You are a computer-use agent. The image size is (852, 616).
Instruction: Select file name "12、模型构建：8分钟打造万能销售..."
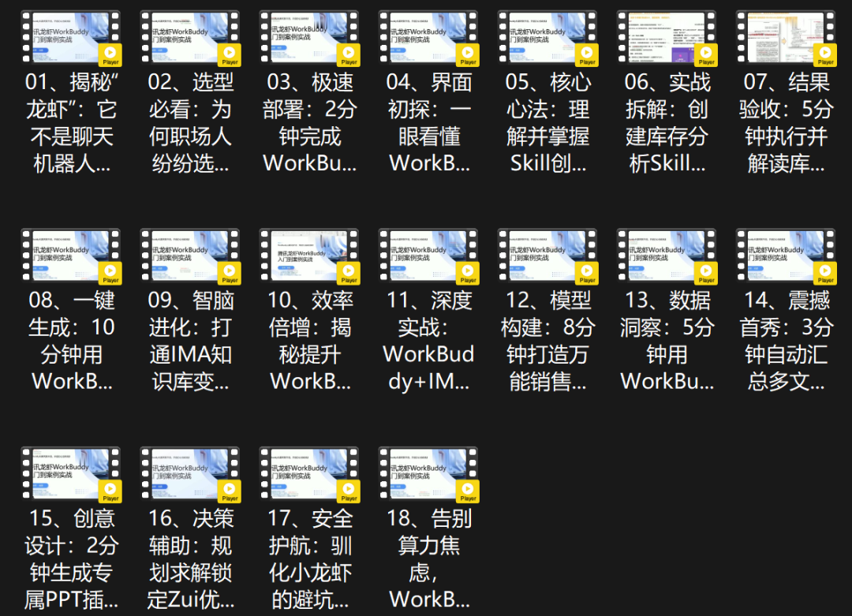pos(547,342)
